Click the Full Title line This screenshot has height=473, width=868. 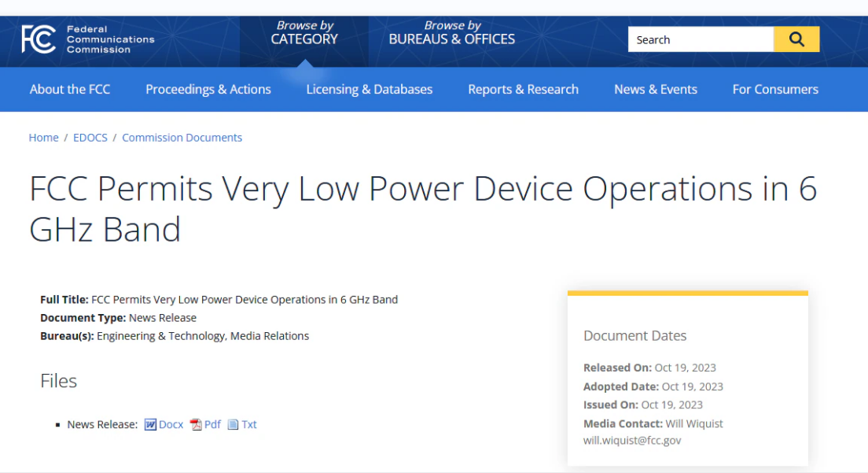pyautogui.click(x=219, y=300)
